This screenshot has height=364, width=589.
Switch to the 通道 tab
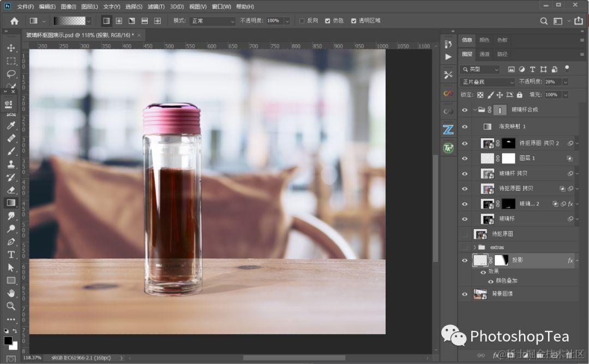click(484, 54)
